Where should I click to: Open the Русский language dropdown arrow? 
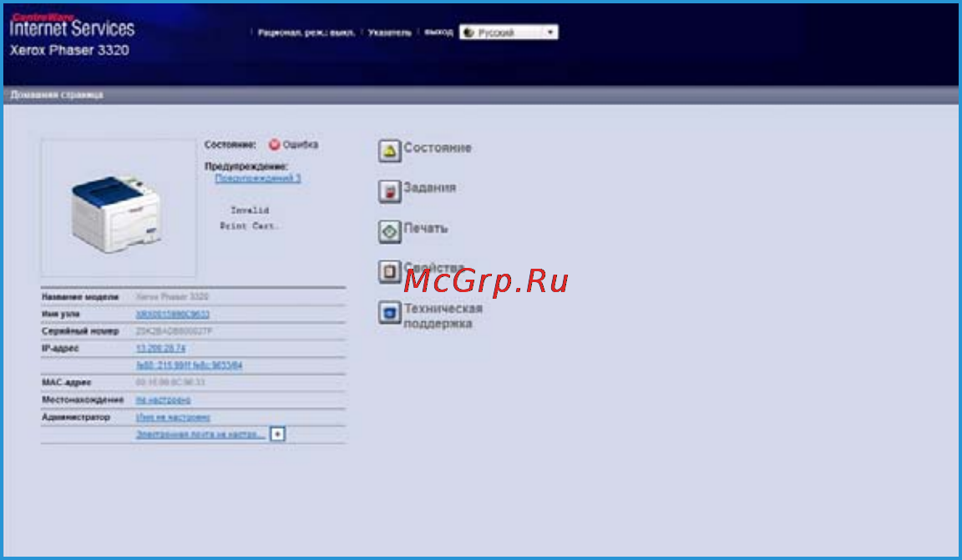550,32
